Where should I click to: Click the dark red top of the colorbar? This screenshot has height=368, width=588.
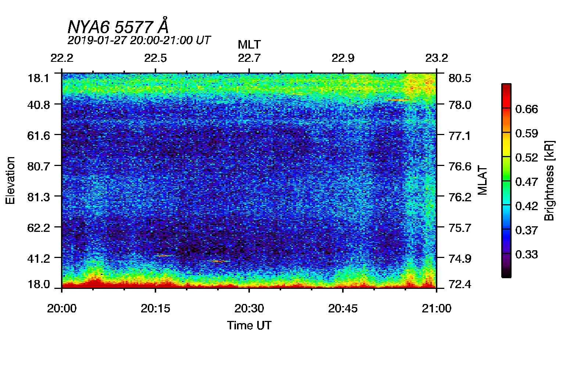click(x=506, y=88)
